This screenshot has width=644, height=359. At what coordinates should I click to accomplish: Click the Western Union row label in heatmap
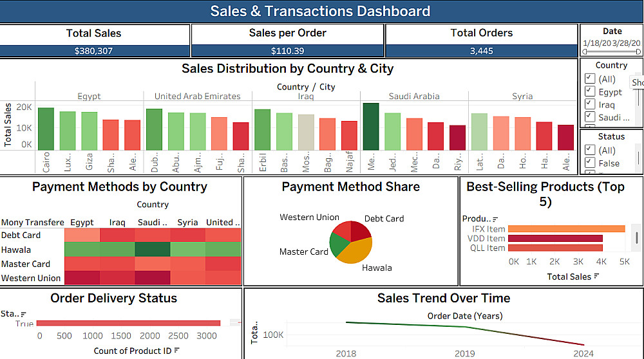click(x=31, y=278)
